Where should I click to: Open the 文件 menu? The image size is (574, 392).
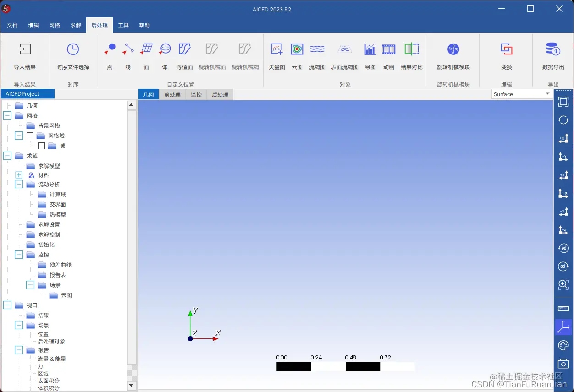(x=12, y=26)
